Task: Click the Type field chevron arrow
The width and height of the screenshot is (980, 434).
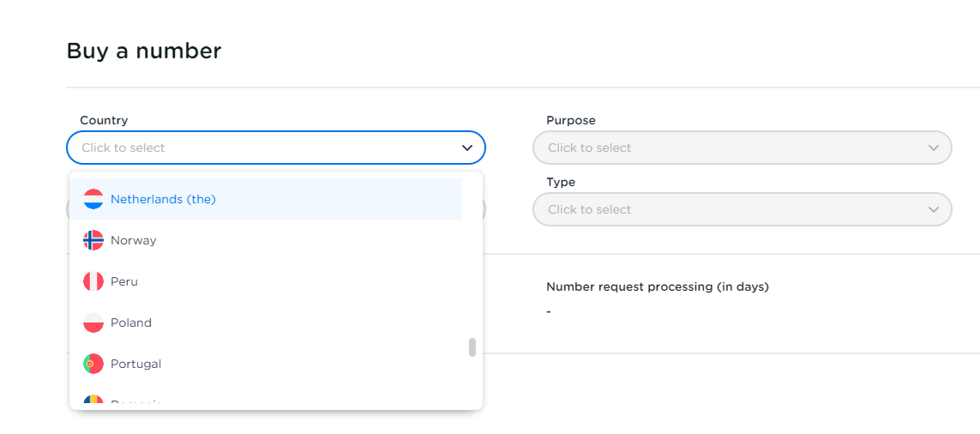Action: tap(934, 209)
